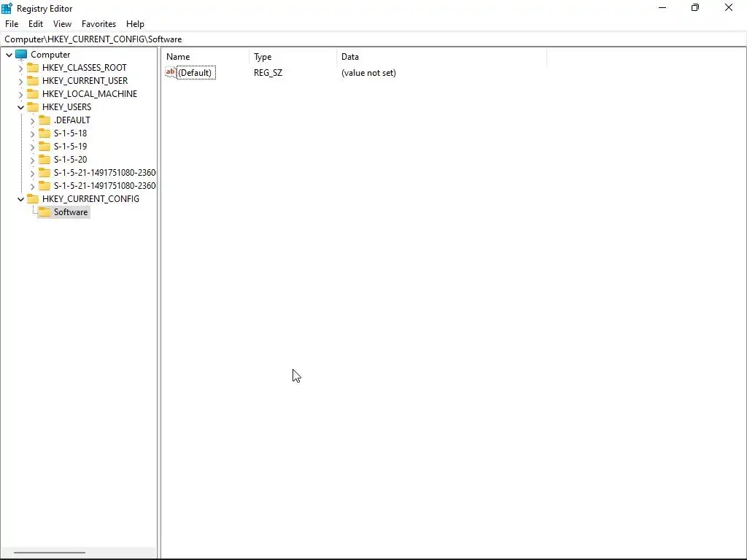
Task: Expand HKEY_CLASSES_ROOT chevron
Action: [20, 68]
